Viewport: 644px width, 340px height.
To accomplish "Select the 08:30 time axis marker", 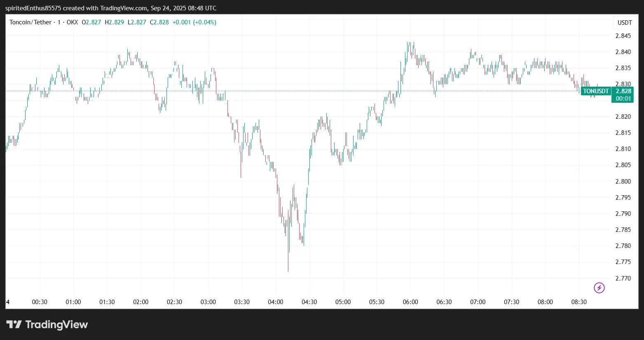I will [x=579, y=302].
